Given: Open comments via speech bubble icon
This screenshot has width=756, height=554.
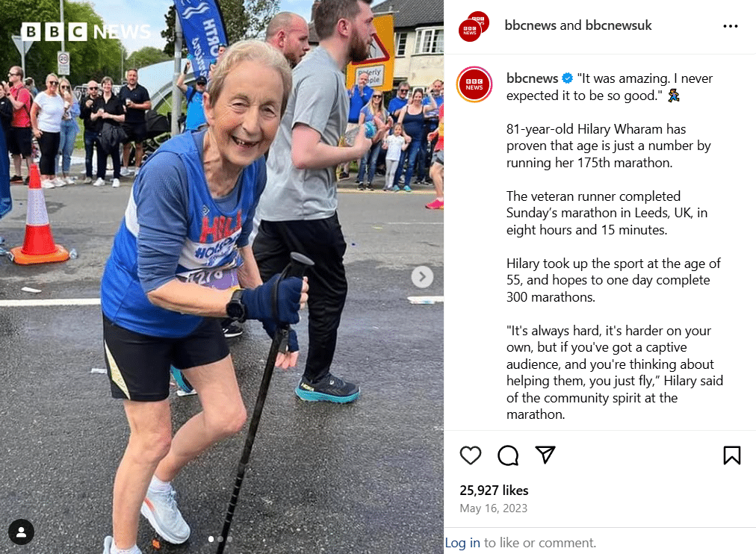Looking at the screenshot, I should pyautogui.click(x=508, y=455).
